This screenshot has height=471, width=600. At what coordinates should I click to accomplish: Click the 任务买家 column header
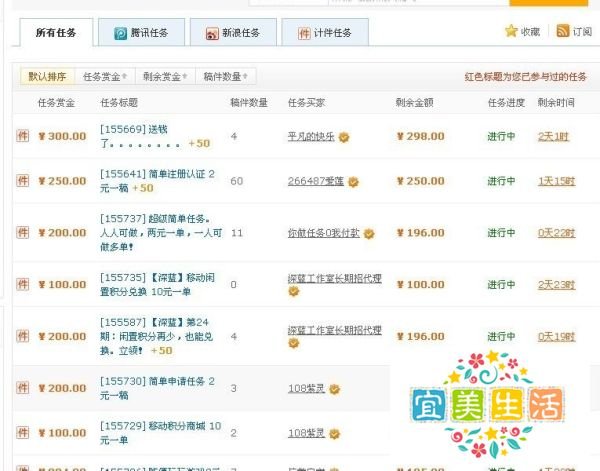pos(306,103)
